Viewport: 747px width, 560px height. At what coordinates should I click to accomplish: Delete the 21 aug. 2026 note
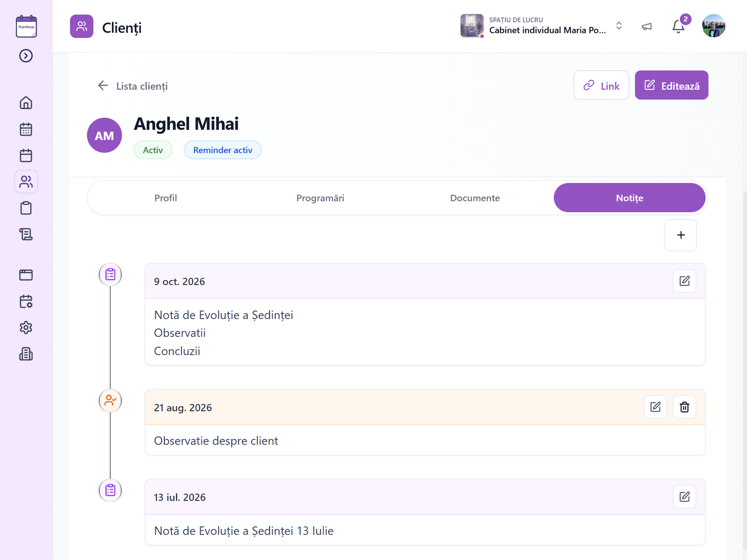point(684,407)
